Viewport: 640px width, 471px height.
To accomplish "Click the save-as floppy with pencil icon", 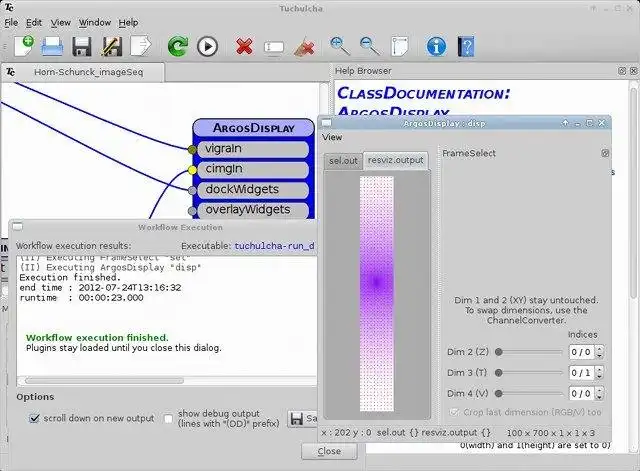I will pyautogui.click(x=111, y=47).
